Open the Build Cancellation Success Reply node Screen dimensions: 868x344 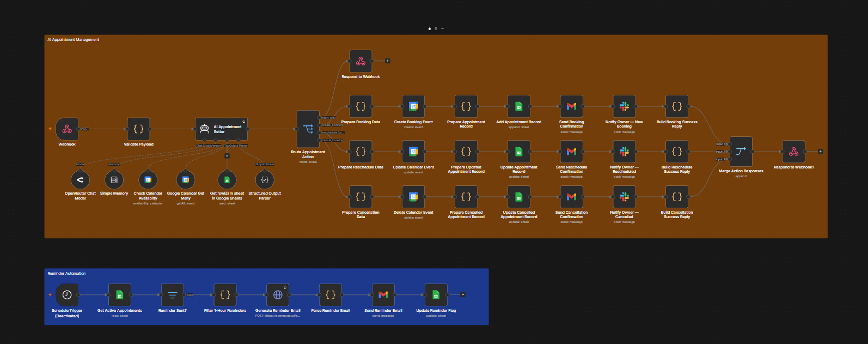pos(677,197)
